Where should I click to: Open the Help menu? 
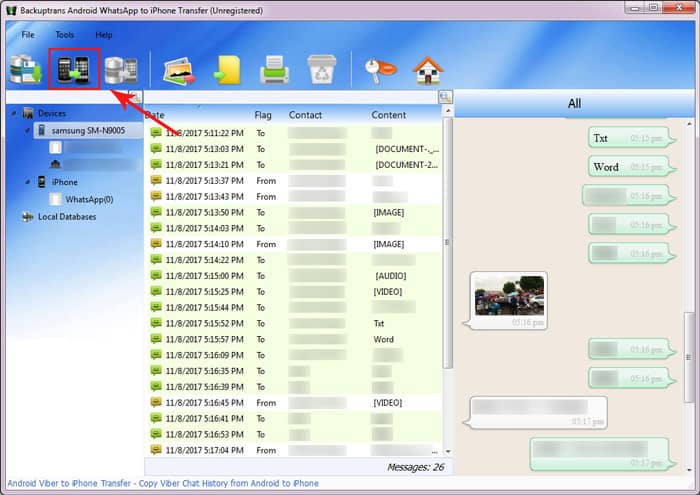(x=104, y=35)
